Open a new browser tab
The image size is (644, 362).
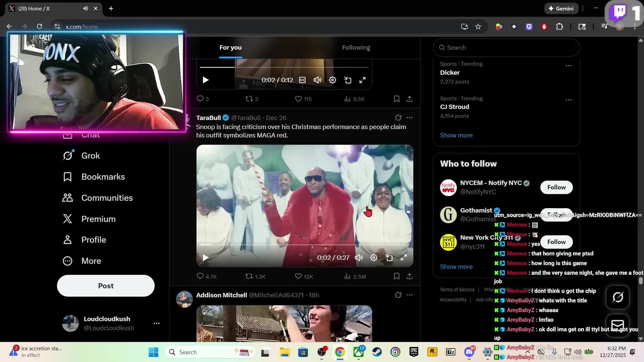[111, 9]
